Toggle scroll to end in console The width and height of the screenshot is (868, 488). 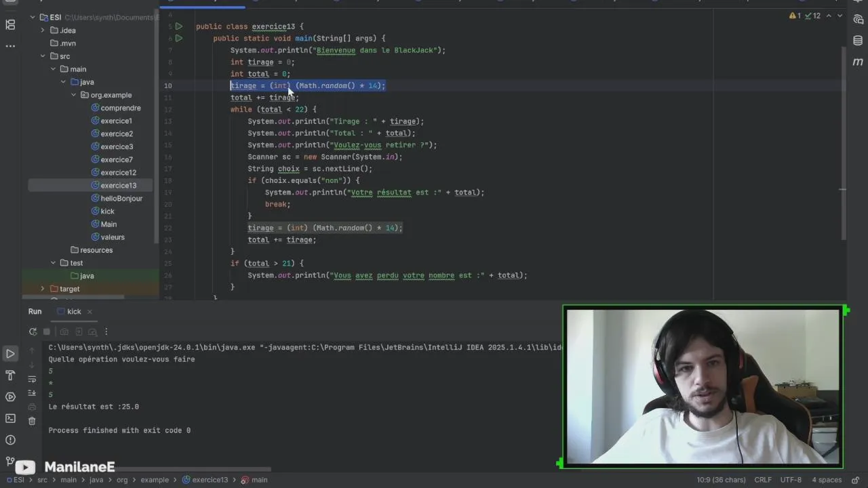[x=32, y=393]
